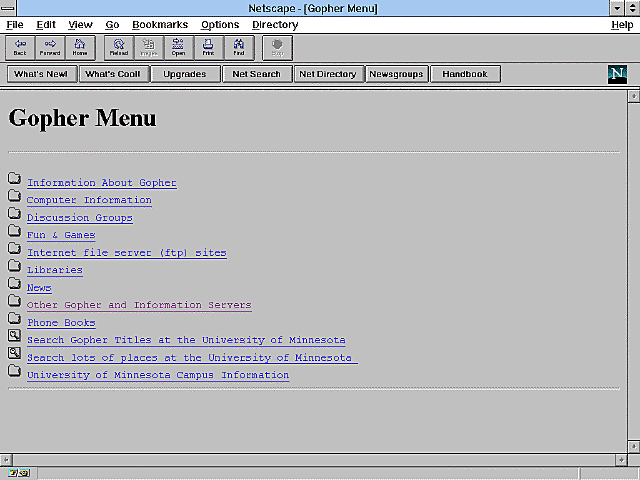Screen dimensions: 640x480
Task: Open the Bookmarks menu
Action: (x=160, y=25)
